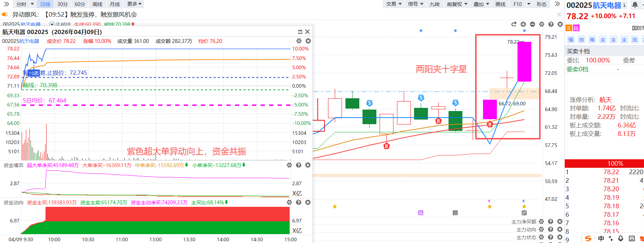
Task: Zoom out the K-line chart with minus icon
Action: (x=532, y=24)
